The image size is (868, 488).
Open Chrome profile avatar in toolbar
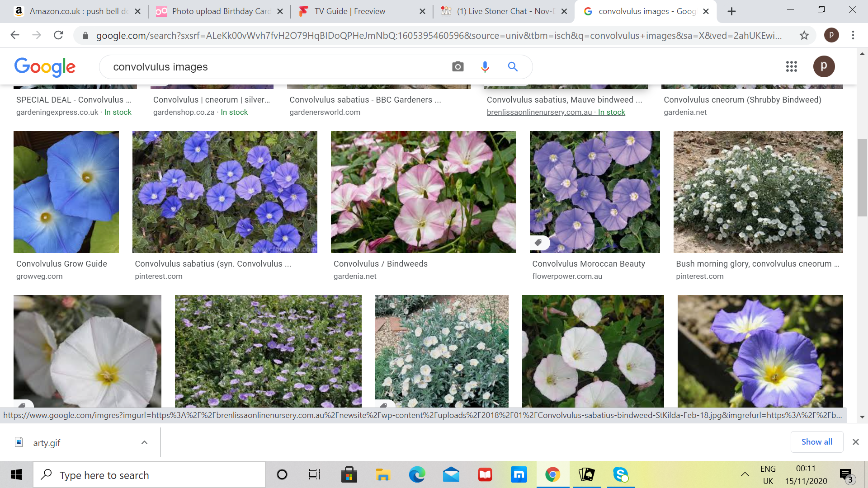click(831, 35)
